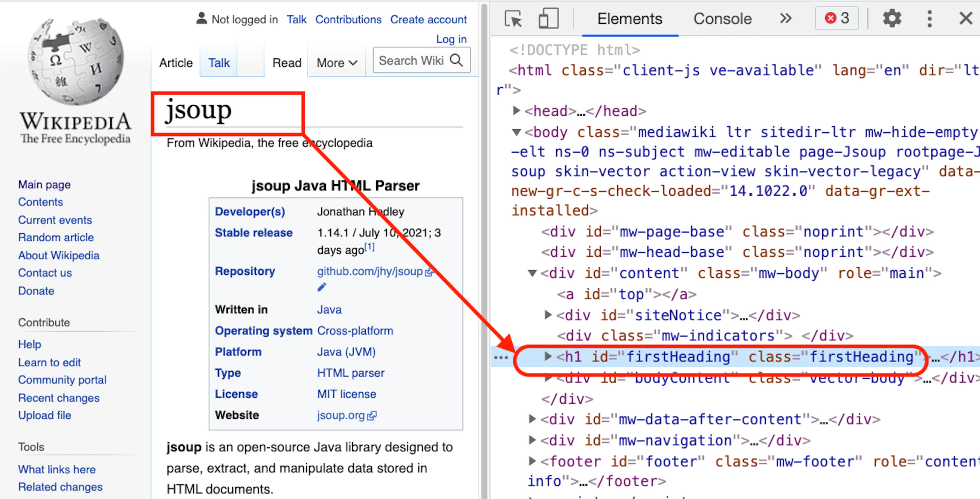This screenshot has height=499, width=980.
Task: Open DevTools settings gear
Action: click(x=891, y=18)
